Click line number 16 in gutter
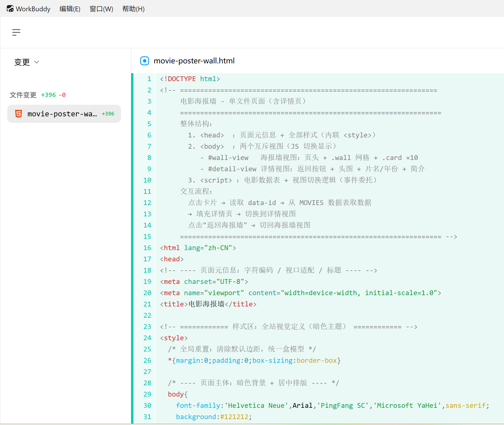The image size is (504, 425). click(147, 248)
